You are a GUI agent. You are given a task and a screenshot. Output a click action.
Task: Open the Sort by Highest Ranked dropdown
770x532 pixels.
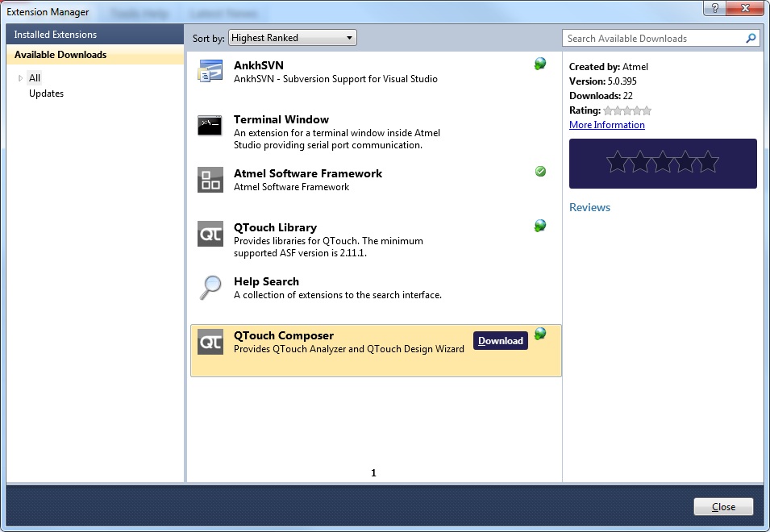[292, 38]
